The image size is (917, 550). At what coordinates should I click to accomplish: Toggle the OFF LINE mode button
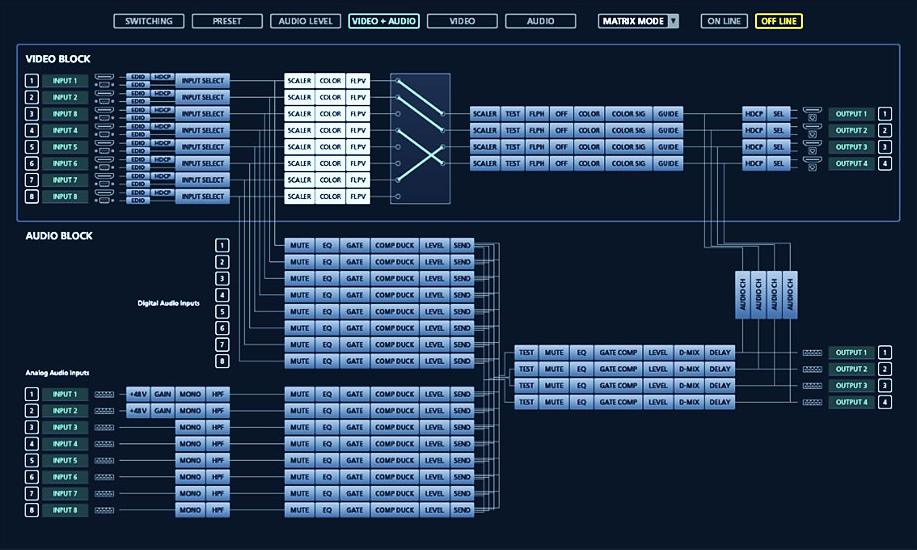pos(778,21)
